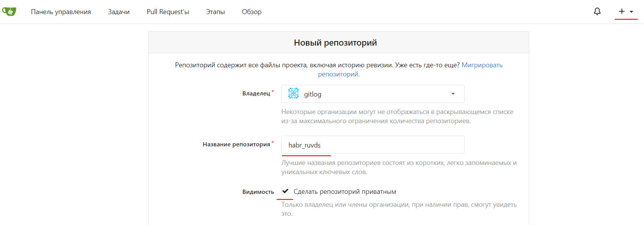The width and height of the screenshot is (644, 225).
Task: Click the Мигрировать репозиторий link
Action: tap(482, 65)
